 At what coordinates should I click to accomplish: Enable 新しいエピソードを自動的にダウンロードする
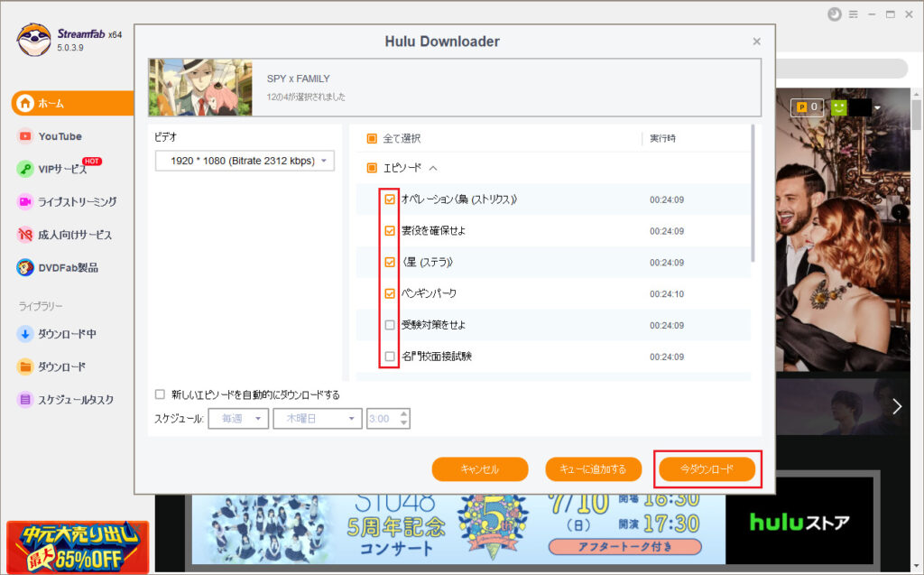coord(160,394)
